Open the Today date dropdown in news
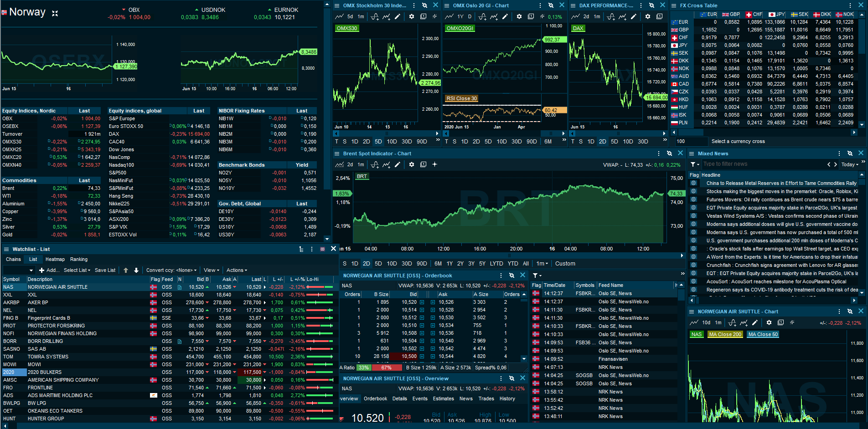 pyautogui.click(x=850, y=164)
